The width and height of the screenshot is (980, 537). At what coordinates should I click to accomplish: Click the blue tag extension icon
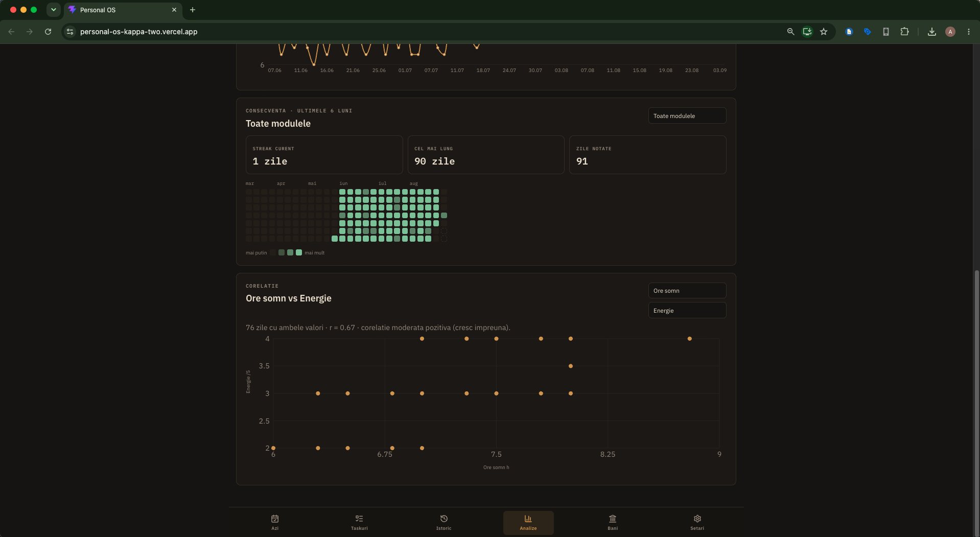point(868,32)
